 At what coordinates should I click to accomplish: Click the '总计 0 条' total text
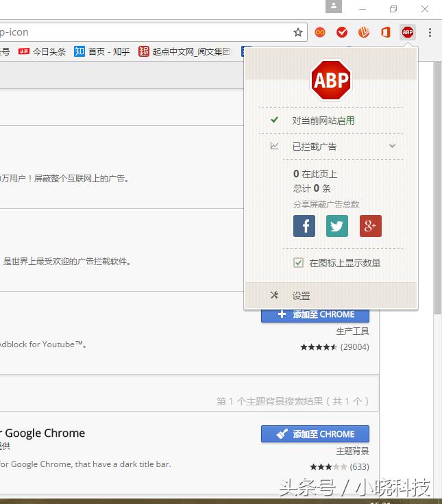point(312,188)
